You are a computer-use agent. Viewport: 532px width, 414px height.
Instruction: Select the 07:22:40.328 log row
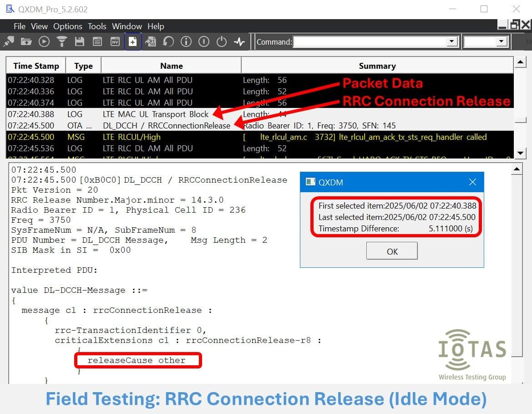(x=260, y=80)
